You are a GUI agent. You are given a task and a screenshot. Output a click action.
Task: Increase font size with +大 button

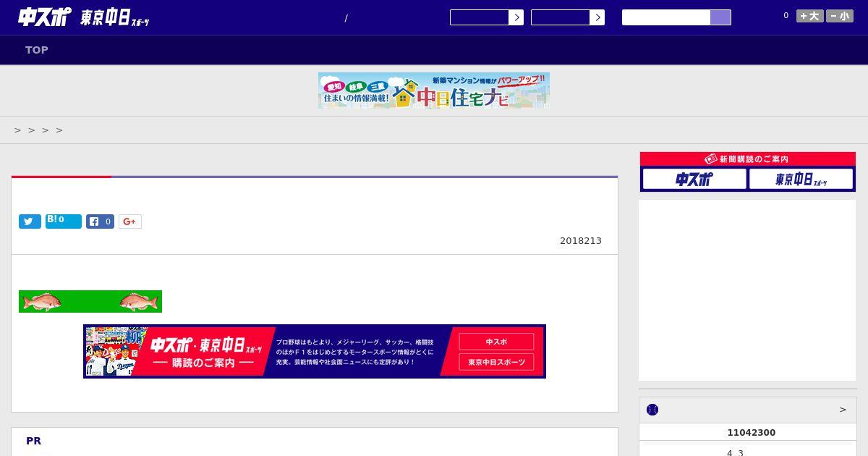point(810,16)
